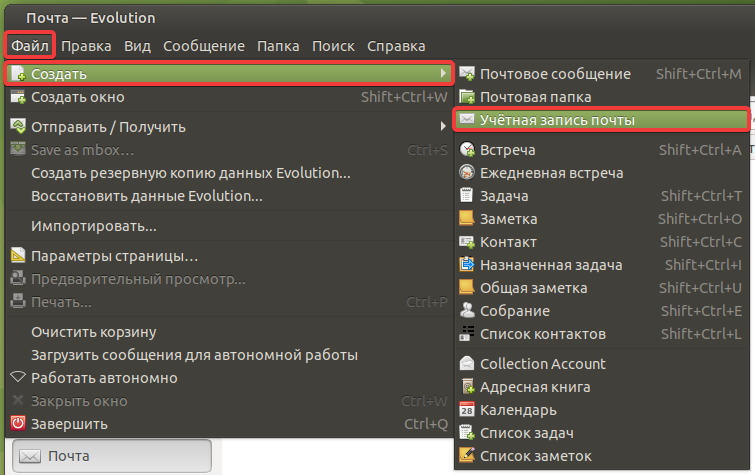This screenshot has height=475, width=755.
Task: Click the clock icon beside Встреча
Action: pos(467,150)
